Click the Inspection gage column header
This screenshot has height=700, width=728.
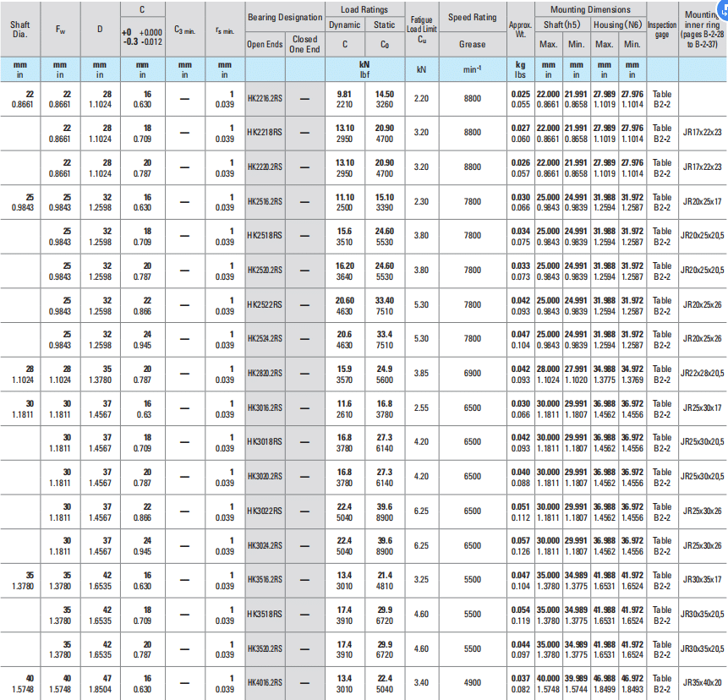point(661,30)
